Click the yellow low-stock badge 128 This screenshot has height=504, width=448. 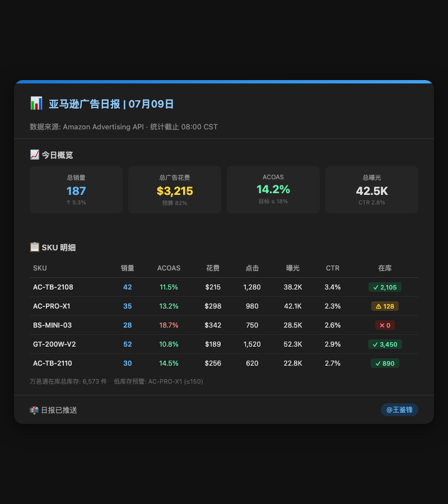pos(385,306)
